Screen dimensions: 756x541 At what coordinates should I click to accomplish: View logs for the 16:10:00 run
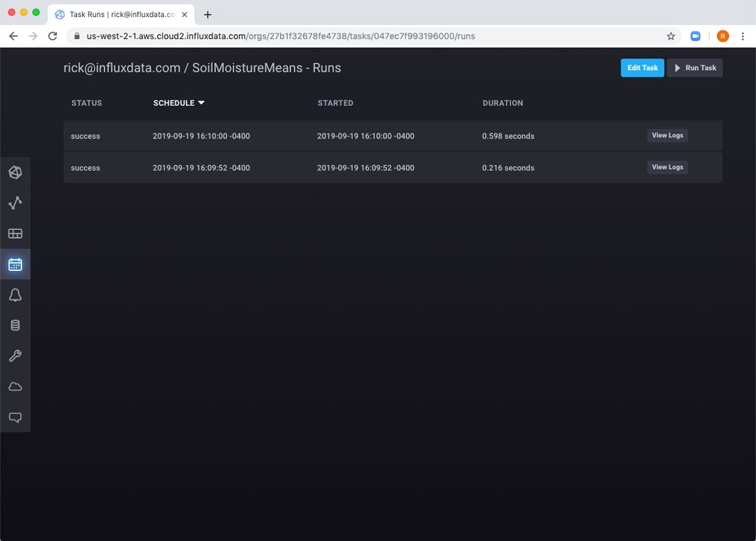tap(667, 135)
